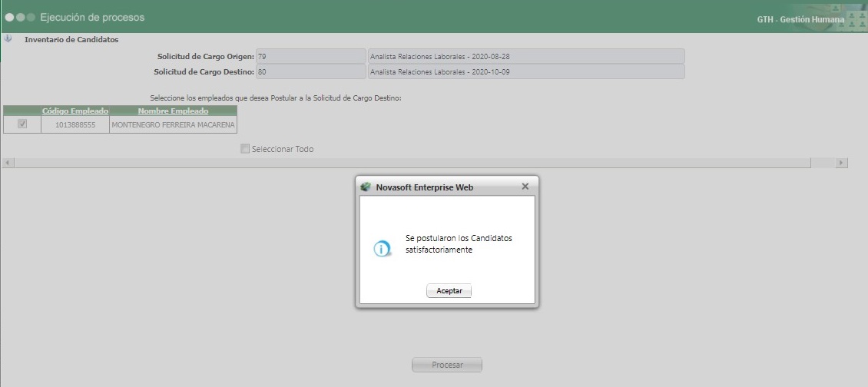Toggle checkbox for employee 1013888555
868x387 pixels.
tap(22, 124)
